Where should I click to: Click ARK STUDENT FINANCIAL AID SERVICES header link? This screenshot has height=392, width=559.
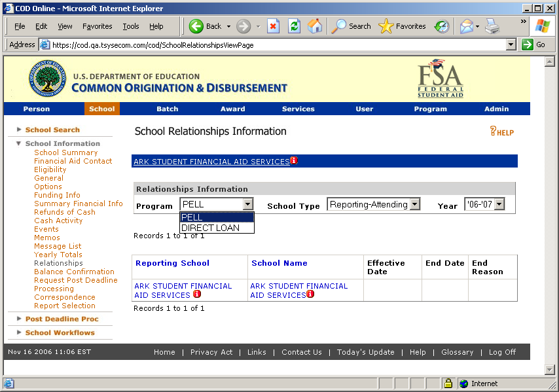point(211,162)
